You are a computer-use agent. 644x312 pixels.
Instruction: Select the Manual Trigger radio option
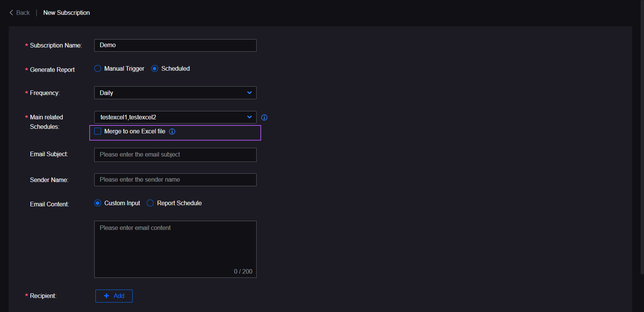pyautogui.click(x=97, y=68)
